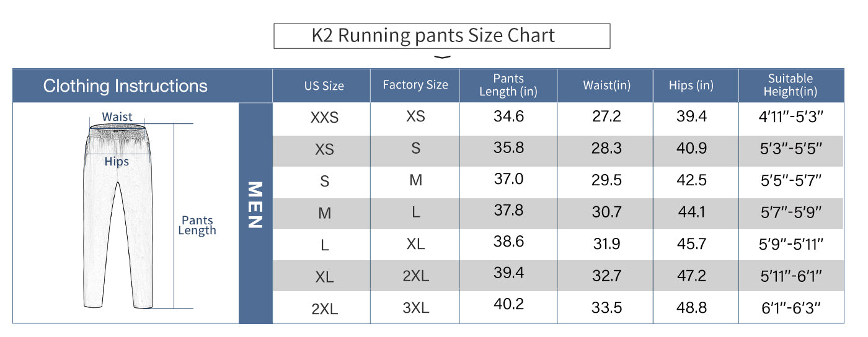Select the XXS cell in US Size column
Screen dimensions: 868x337
(x=324, y=117)
